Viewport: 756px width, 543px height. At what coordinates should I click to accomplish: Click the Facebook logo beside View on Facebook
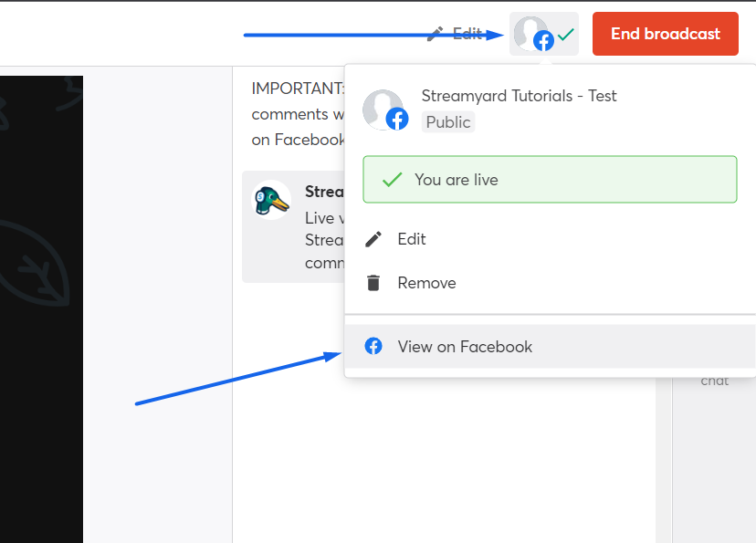373,347
